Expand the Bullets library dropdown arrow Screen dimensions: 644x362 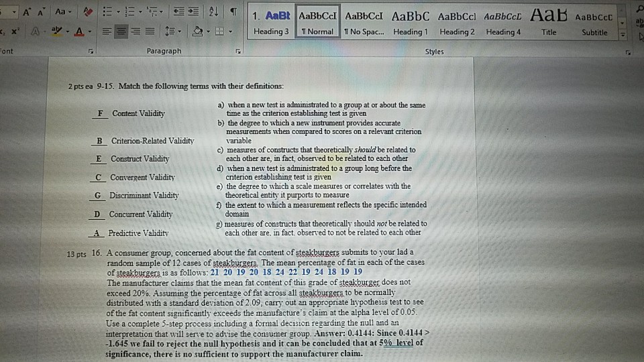pos(118,12)
